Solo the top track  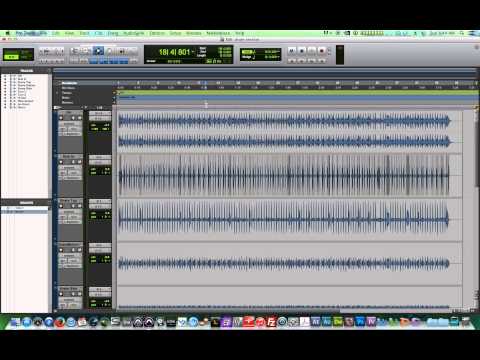click(x=73, y=118)
